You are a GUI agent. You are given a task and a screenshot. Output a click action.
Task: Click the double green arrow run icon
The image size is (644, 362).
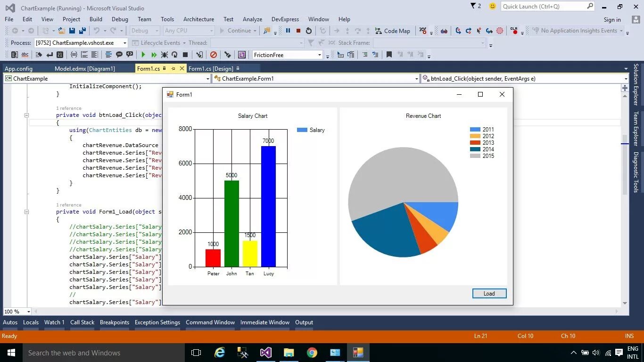coord(154,55)
